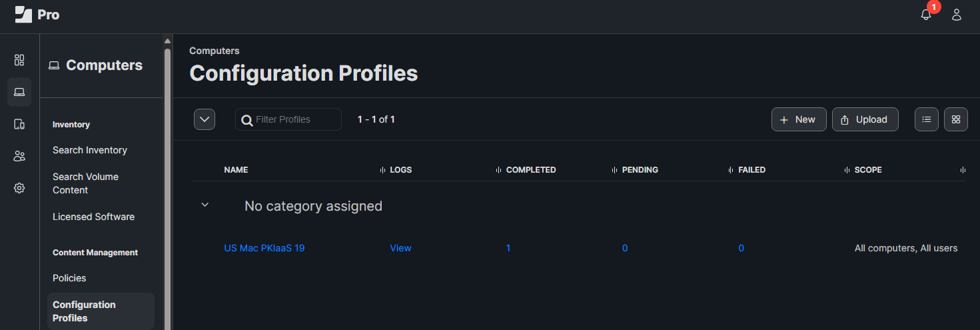Open the Policies sidebar item
The width and height of the screenshot is (980, 330).
[69, 278]
